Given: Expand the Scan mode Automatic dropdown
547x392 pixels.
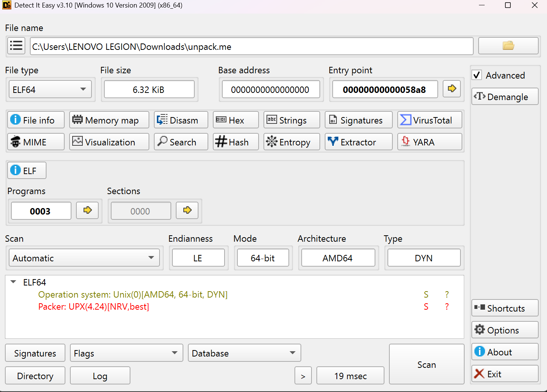Looking at the screenshot, I should (x=84, y=258).
